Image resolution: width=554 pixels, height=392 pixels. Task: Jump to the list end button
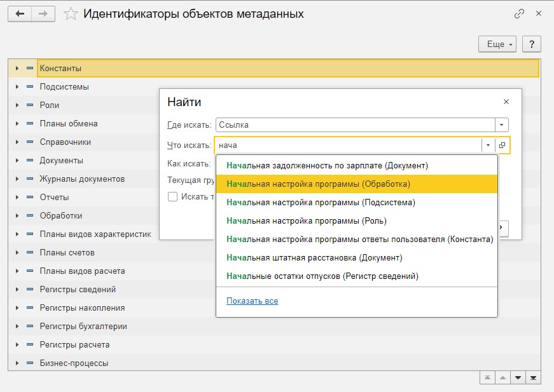tap(533, 377)
